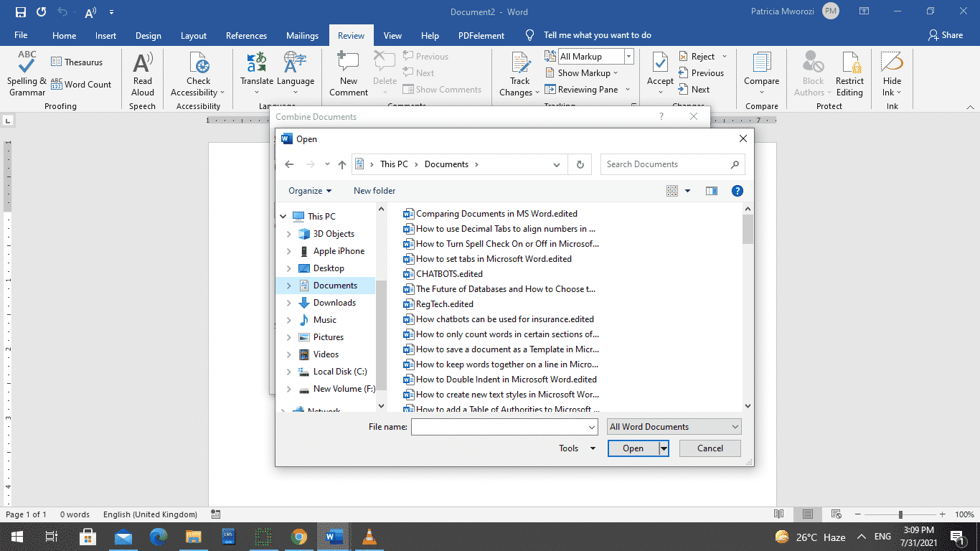Open the Mailings ribbon tab
Viewport: 980px width, 551px height.
[301, 34]
